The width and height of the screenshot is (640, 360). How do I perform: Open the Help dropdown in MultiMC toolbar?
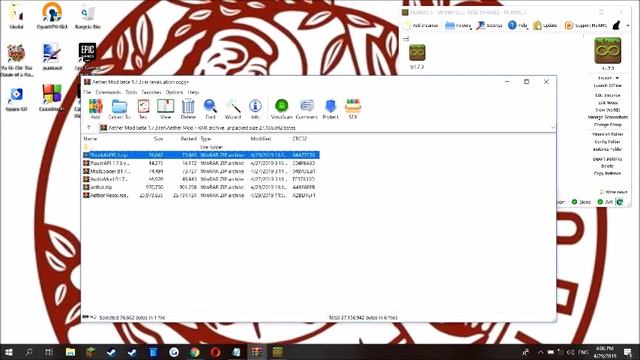(x=518, y=25)
